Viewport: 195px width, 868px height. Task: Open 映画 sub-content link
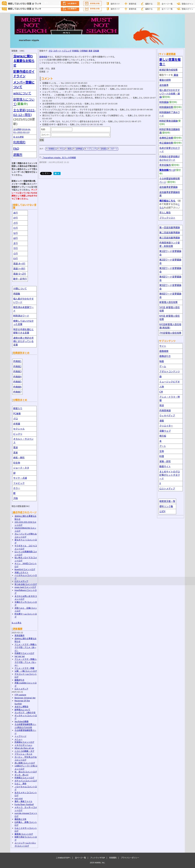point(162,361)
